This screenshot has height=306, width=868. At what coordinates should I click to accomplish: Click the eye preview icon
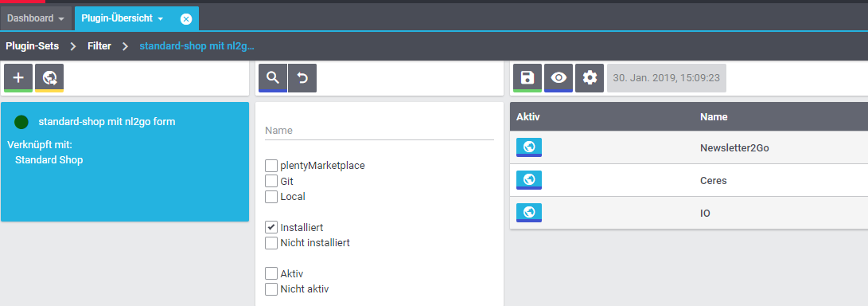click(559, 77)
